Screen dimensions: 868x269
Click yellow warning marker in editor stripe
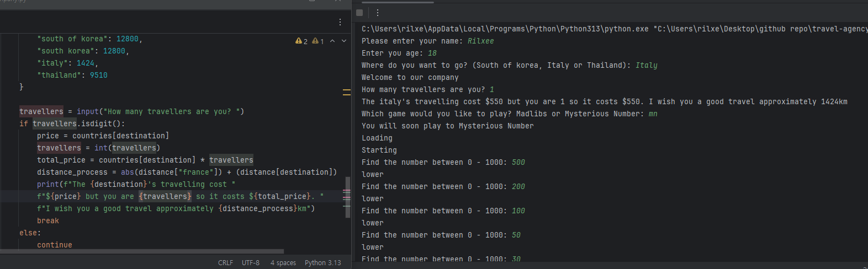pos(347,92)
